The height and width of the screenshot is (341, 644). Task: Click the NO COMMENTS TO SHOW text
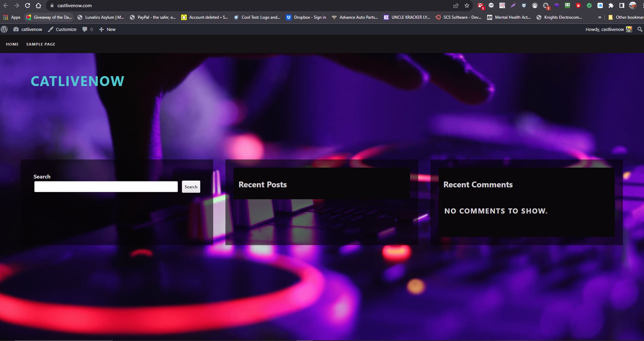[x=496, y=211]
